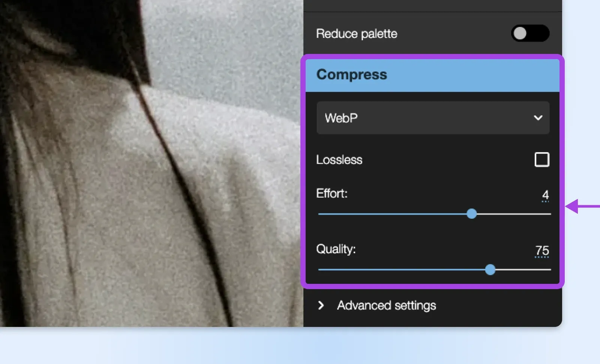Click the chevron arrow in the WebP selector

538,118
